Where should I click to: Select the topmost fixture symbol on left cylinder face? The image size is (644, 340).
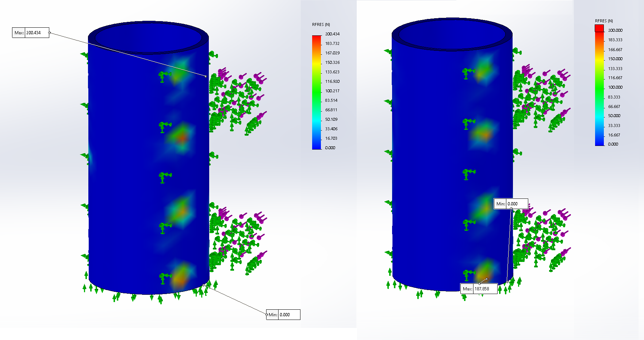[164, 76]
